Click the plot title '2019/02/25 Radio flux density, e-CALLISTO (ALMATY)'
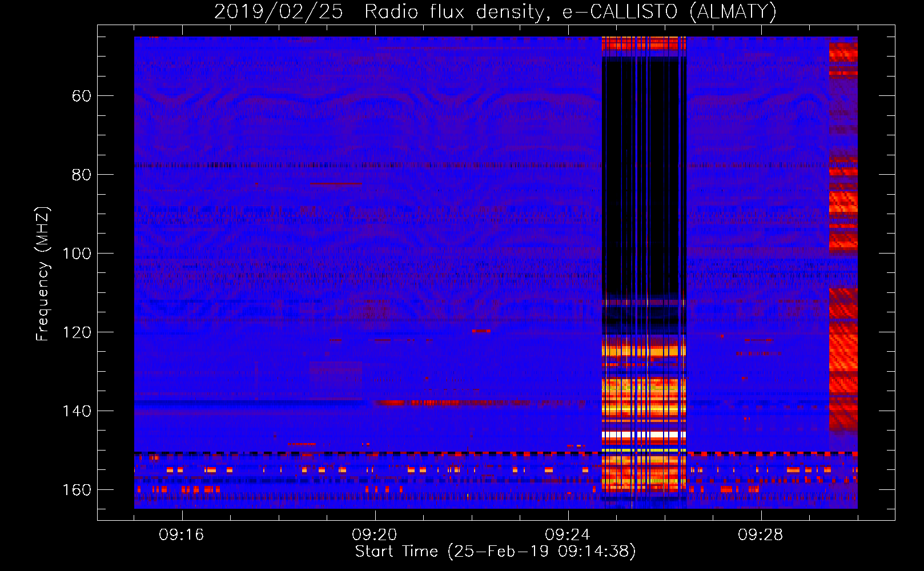 (495, 12)
